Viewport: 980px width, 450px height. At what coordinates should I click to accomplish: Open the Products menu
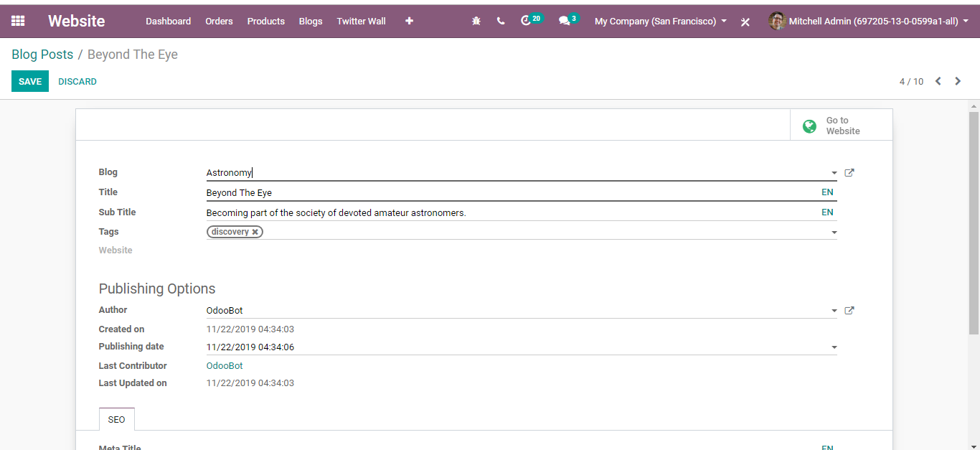pos(266,21)
